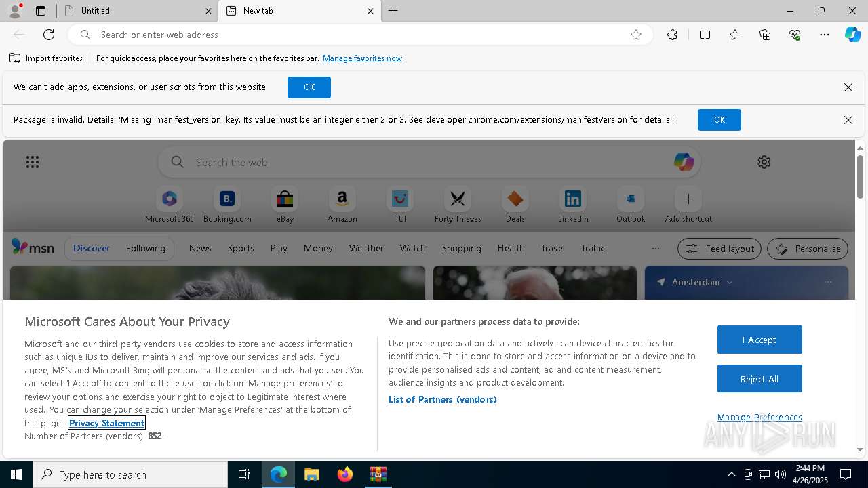The width and height of the screenshot is (868, 488).
Task: Dismiss the extensions warning infobar
Action: 848,87
